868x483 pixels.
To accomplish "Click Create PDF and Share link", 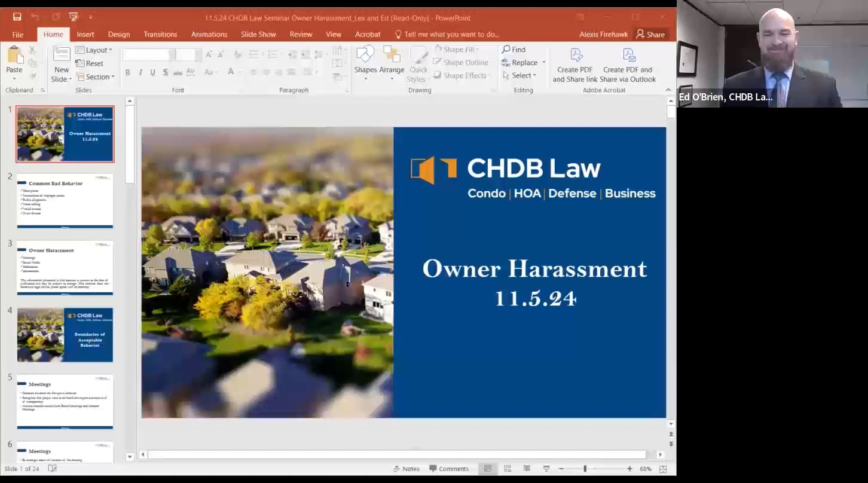I will [574, 65].
